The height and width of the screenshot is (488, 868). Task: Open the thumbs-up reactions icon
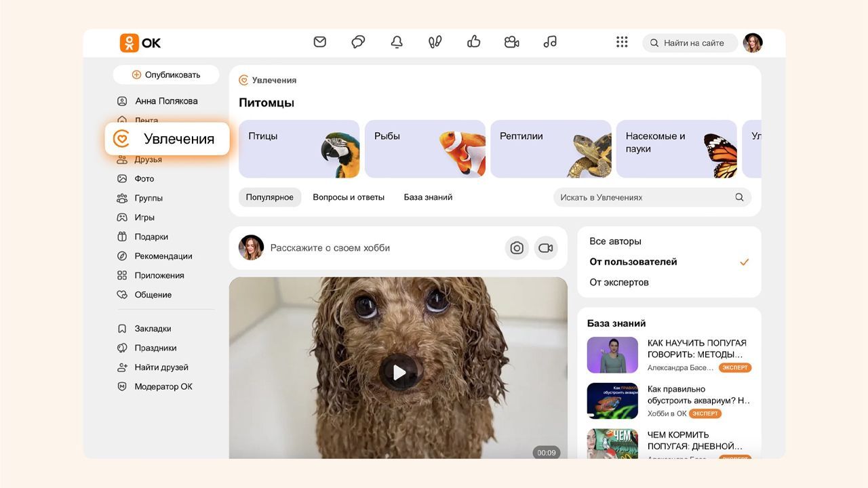pyautogui.click(x=474, y=42)
